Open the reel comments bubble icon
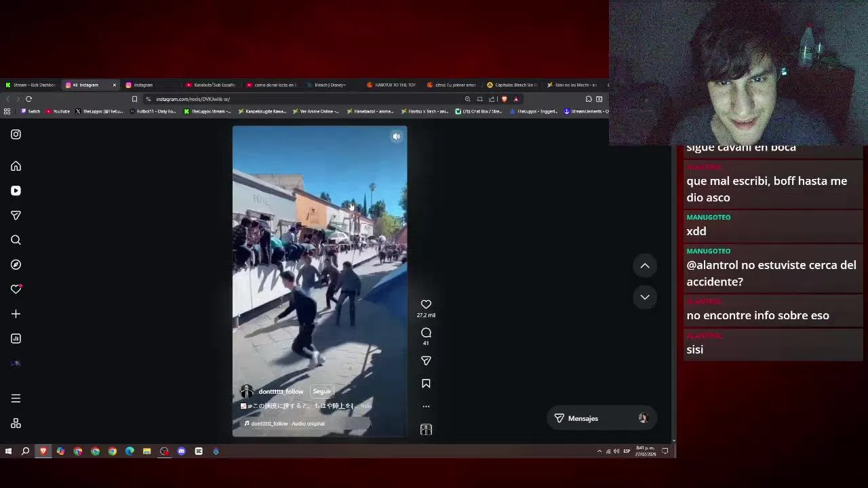The image size is (868, 488). click(426, 332)
